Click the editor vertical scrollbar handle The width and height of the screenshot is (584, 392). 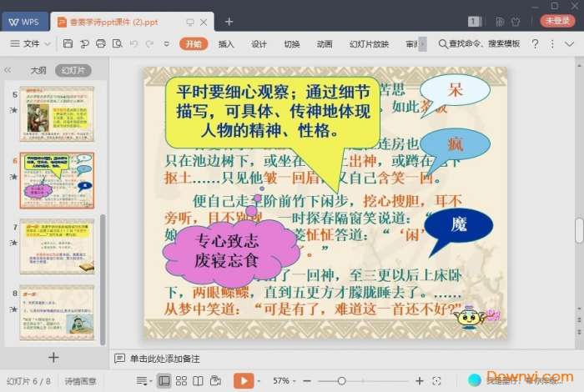[579, 231]
